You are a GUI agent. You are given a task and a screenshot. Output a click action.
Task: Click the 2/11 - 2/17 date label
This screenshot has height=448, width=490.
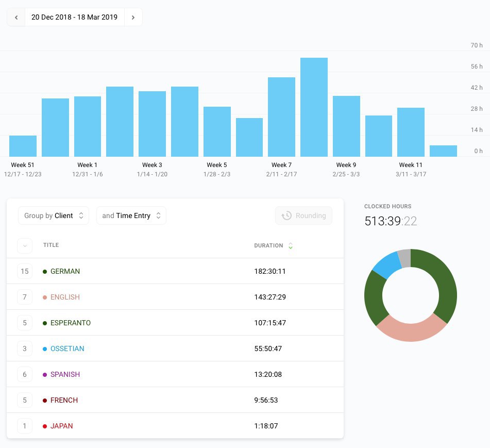tap(281, 174)
